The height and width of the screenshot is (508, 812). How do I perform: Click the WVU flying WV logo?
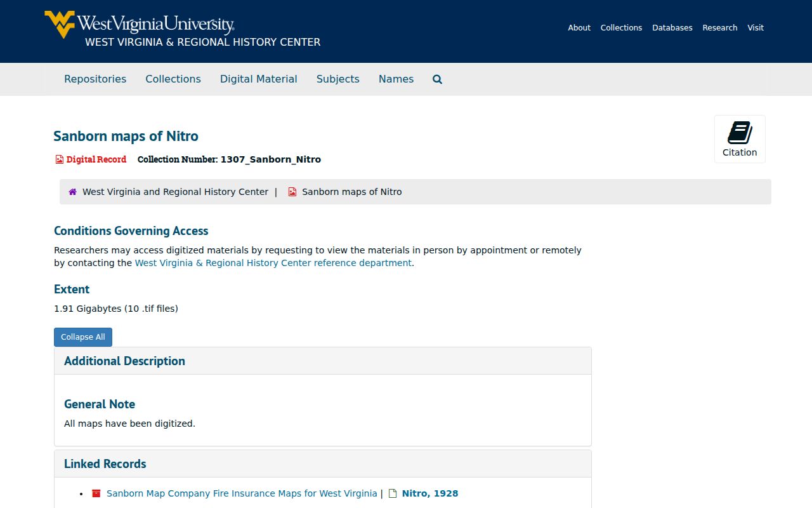point(60,24)
